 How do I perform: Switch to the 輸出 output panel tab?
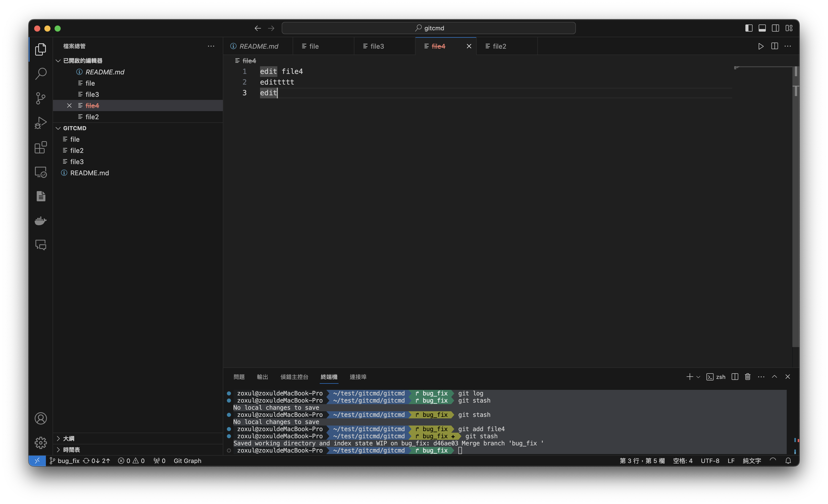pos(262,377)
